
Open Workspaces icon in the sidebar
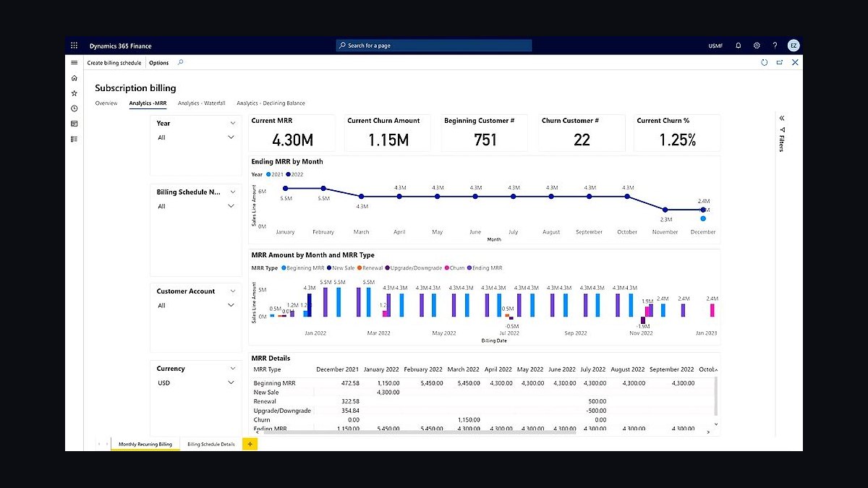74,124
